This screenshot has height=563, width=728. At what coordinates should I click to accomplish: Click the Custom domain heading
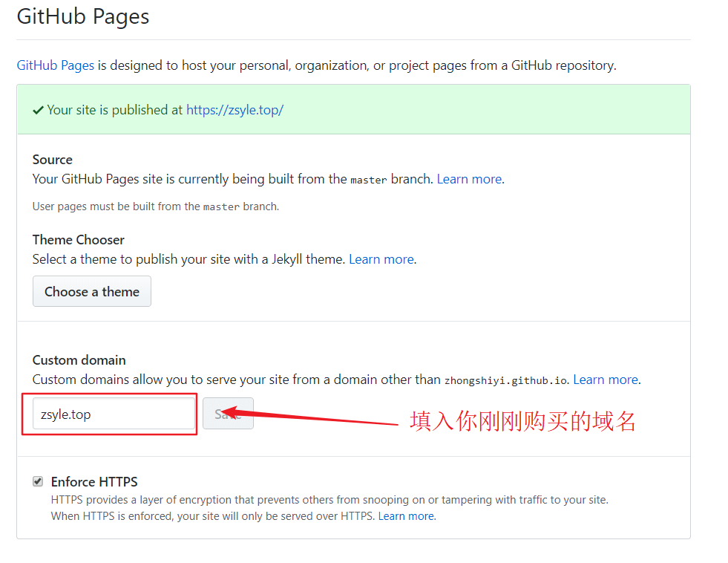point(79,360)
